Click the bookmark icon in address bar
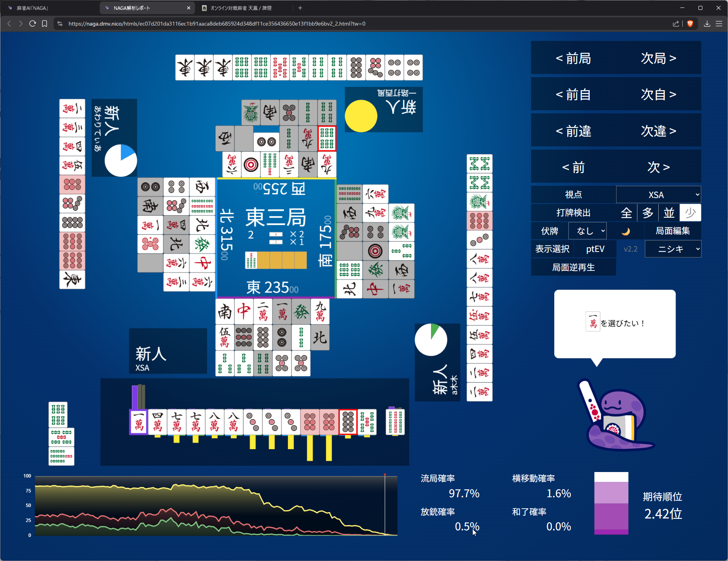This screenshot has width=728, height=561. [45, 24]
